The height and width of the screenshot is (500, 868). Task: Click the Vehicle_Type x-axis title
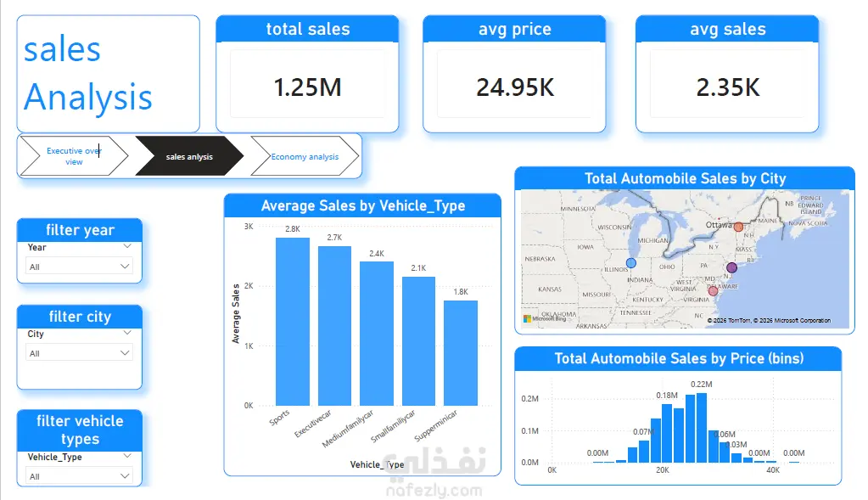point(377,464)
